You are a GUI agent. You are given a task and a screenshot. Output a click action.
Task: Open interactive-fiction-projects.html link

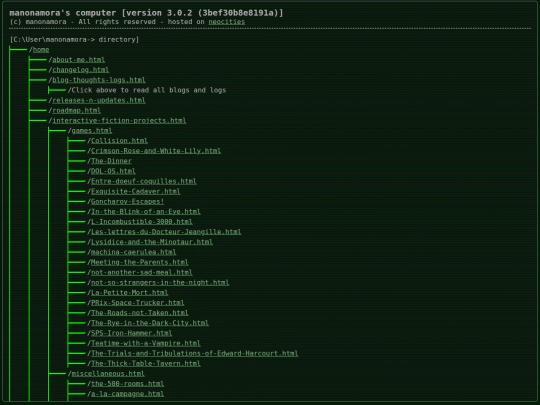(119, 121)
